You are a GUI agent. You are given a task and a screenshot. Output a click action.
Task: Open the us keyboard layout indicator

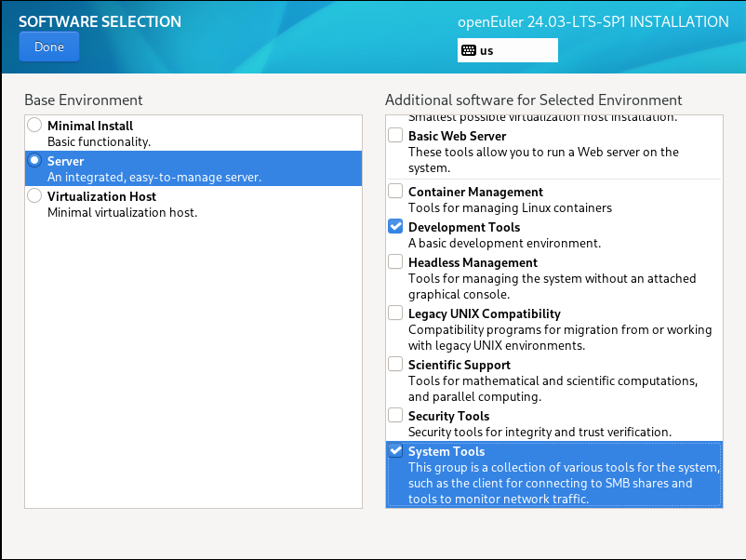pos(507,50)
